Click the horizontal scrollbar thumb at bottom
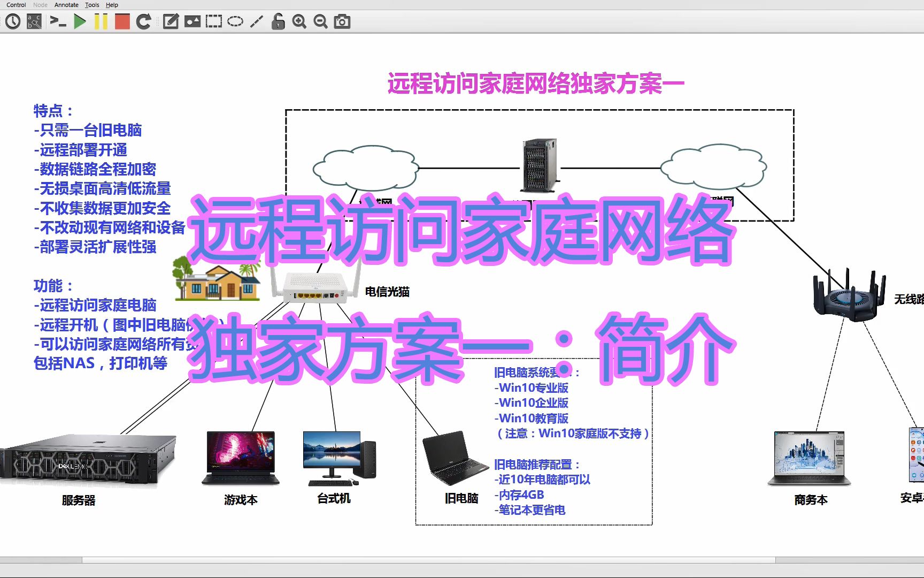The width and height of the screenshot is (924, 578). point(428,560)
